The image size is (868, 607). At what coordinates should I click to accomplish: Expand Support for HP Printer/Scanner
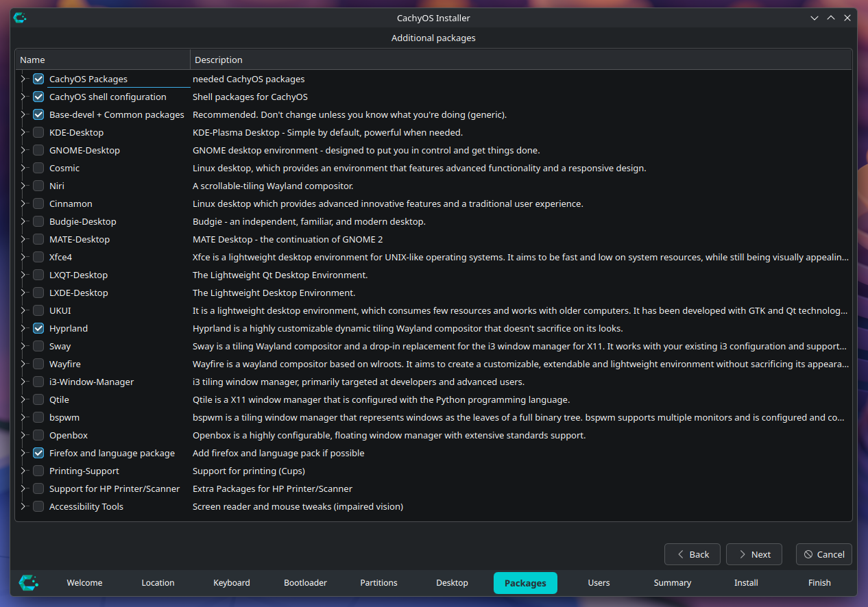click(x=23, y=488)
